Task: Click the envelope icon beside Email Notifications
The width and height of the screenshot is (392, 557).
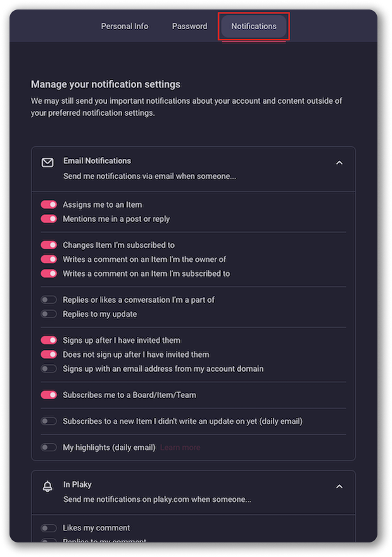Action: point(47,163)
